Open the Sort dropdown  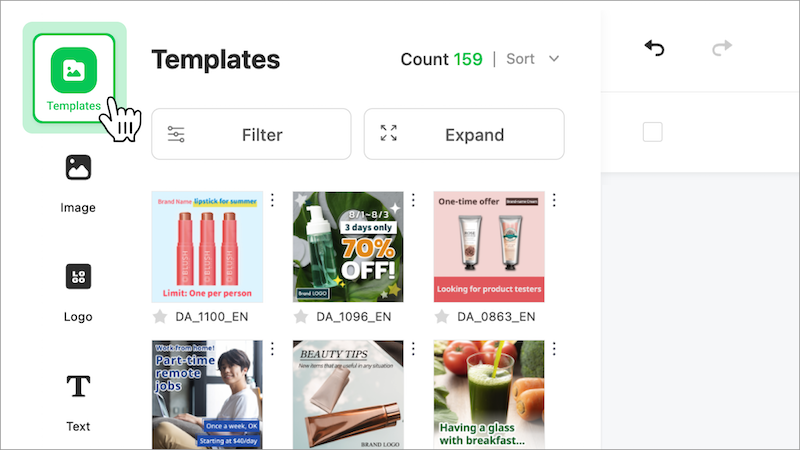[x=533, y=59]
